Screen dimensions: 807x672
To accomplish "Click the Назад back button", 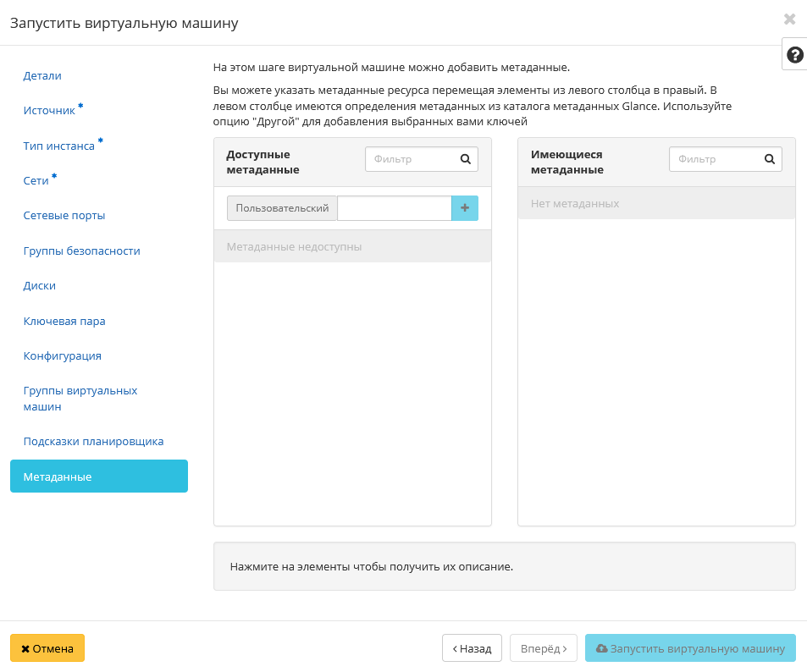I will tap(472, 648).
